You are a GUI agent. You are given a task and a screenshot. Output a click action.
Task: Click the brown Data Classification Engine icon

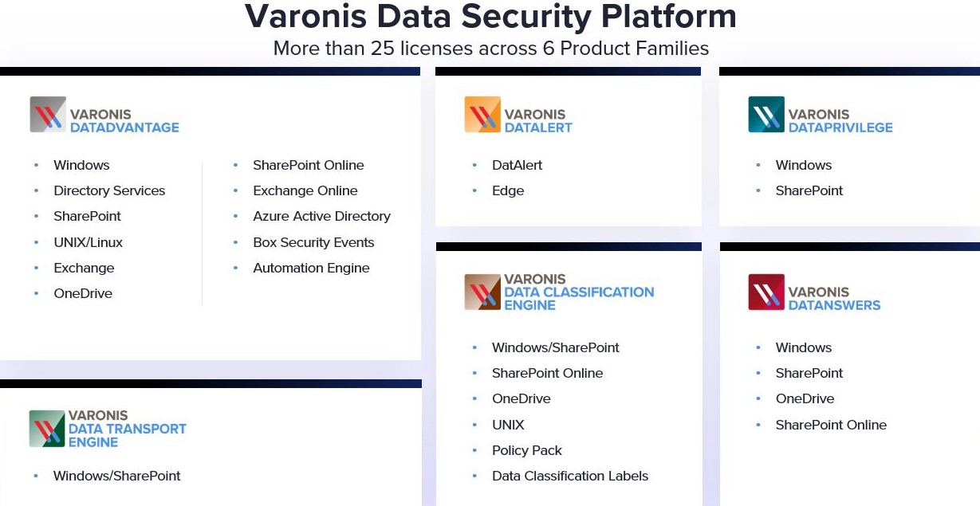click(x=482, y=292)
